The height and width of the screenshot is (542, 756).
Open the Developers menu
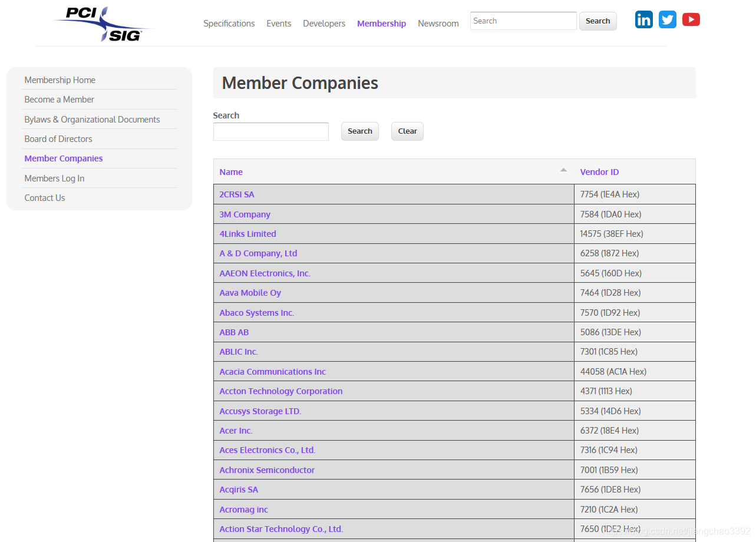coord(324,24)
